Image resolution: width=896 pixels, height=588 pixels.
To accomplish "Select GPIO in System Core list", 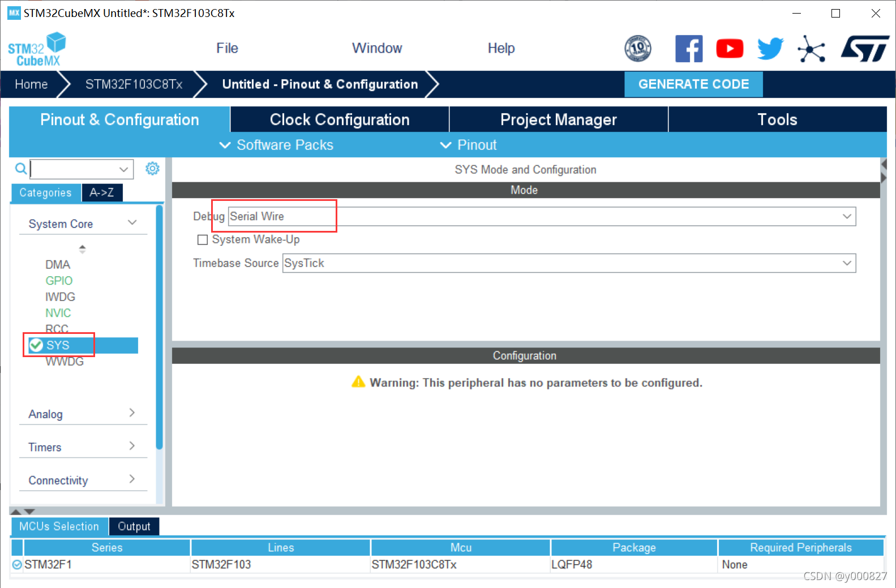I will coord(59,281).
